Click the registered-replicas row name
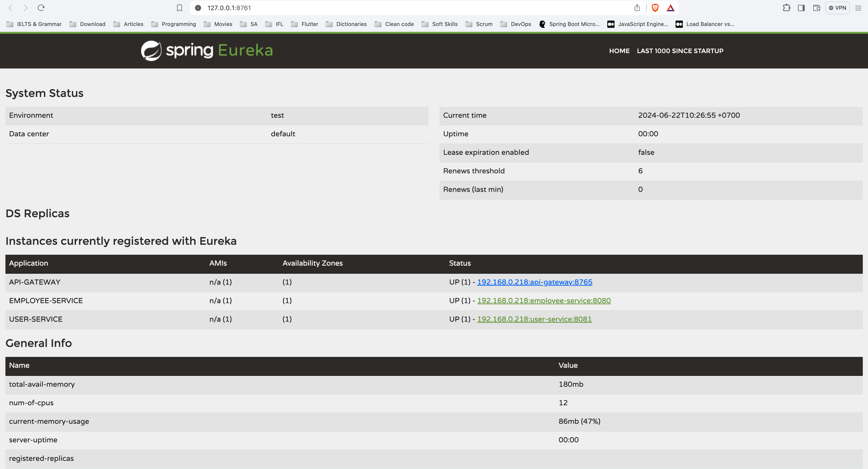This screenshot has width=868, height=469. tap(41, 458)
